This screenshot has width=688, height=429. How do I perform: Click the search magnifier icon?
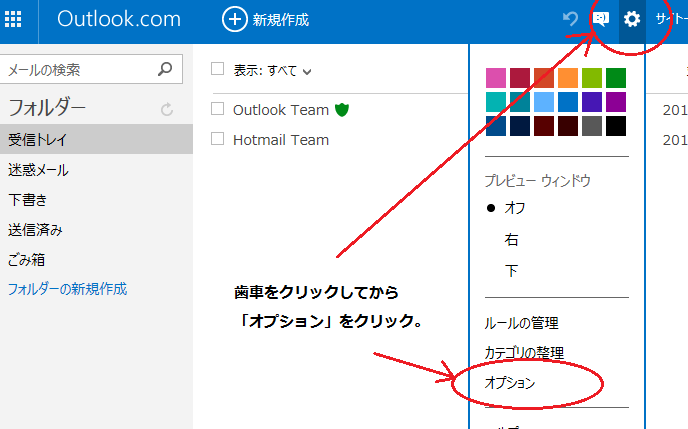point(166,70)
